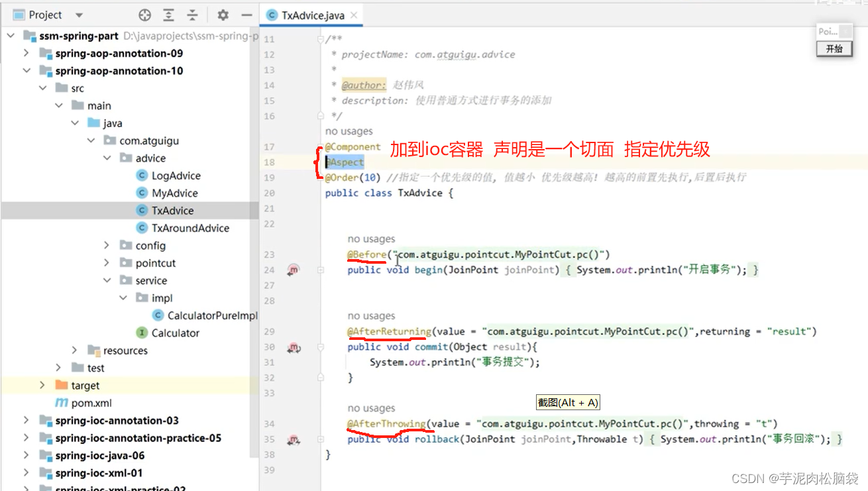Open the Calculator interface file

[x=176, y=333]
